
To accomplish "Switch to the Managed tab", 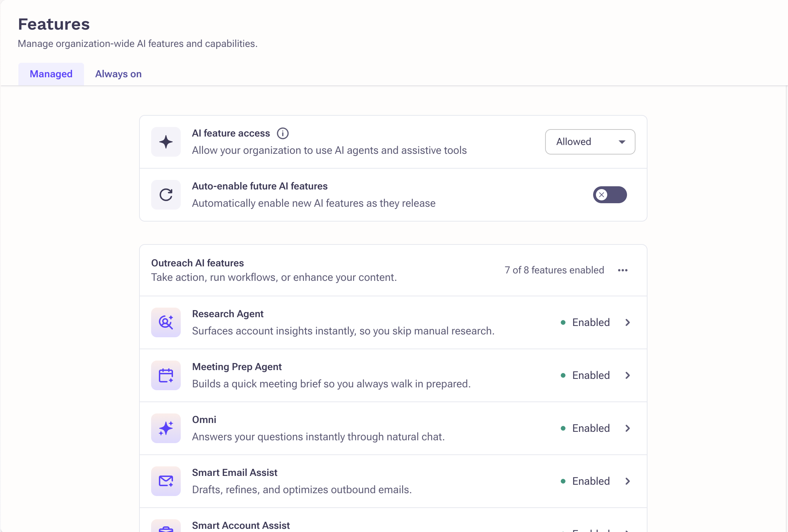I will [51, 74].
